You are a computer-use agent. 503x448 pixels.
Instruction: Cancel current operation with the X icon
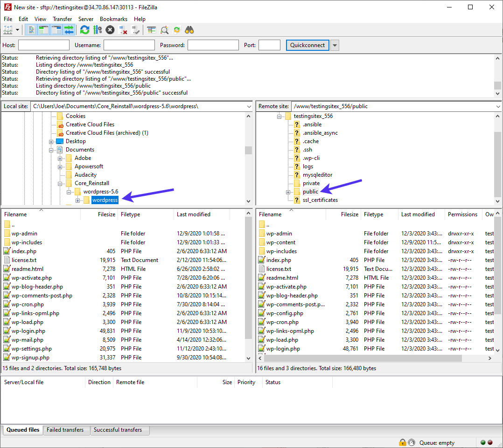pos(110,30)
